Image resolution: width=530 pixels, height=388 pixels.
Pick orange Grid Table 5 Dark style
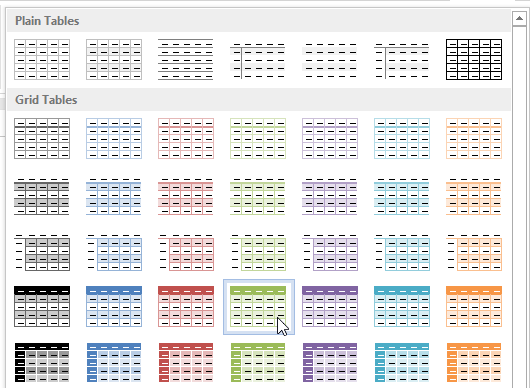point(474,363)
